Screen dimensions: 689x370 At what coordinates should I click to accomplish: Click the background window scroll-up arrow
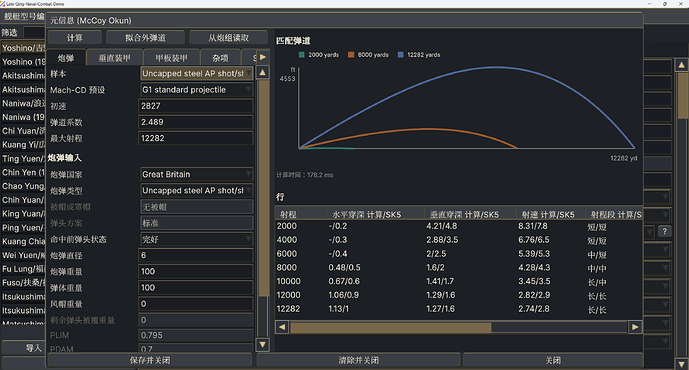(681, 65)
